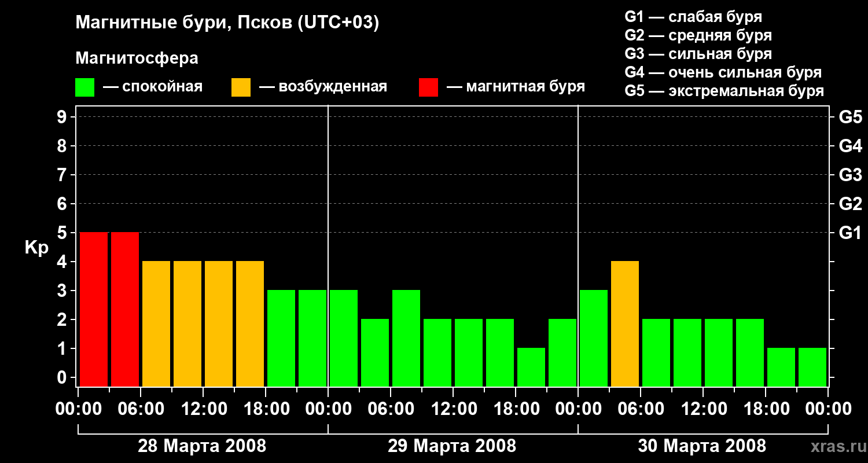Image resolution: width=868 pixels, height=463 pixels.
Task: Select the «G5 — экстремальная буря» legend line
Action: pyautogui.click(x=724, y=91)
